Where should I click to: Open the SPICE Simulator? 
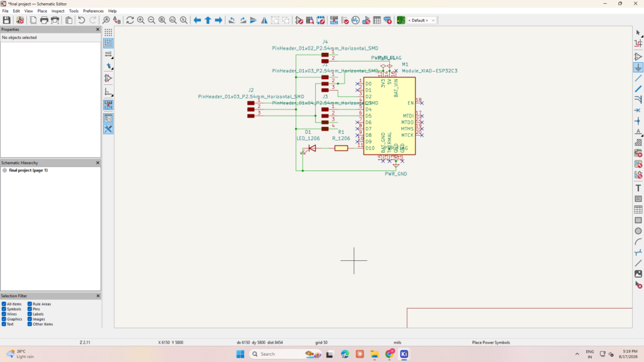(x=355, y=20)
